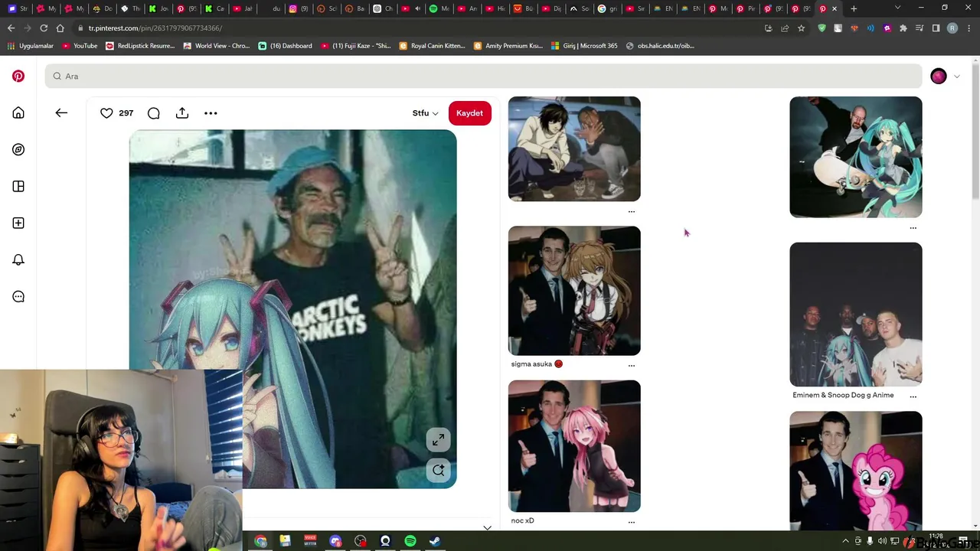Open more options for the sigma asuka pin
Viewport: 980px width, 551px height.
pos(632,365)
